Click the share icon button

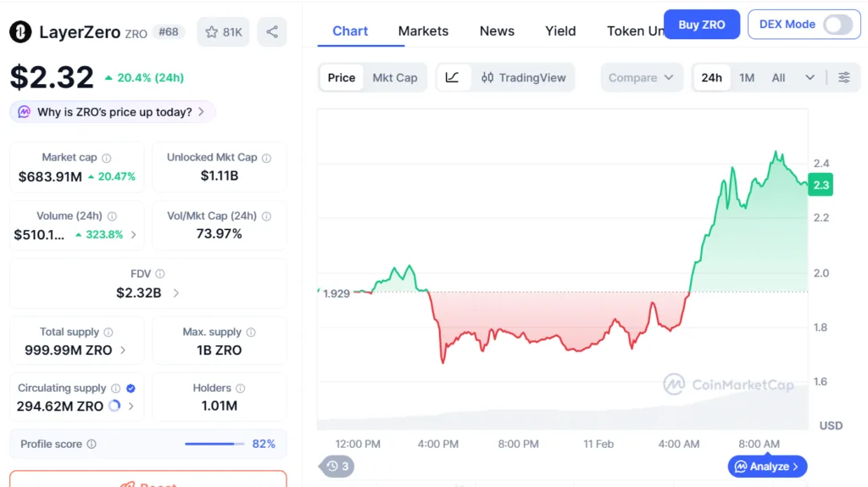click(272, 31)
